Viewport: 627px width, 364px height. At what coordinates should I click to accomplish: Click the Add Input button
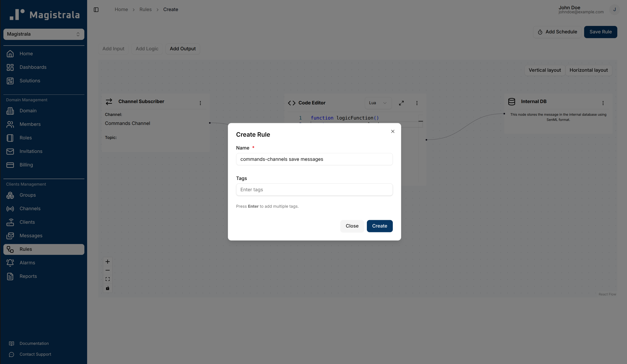113,49
